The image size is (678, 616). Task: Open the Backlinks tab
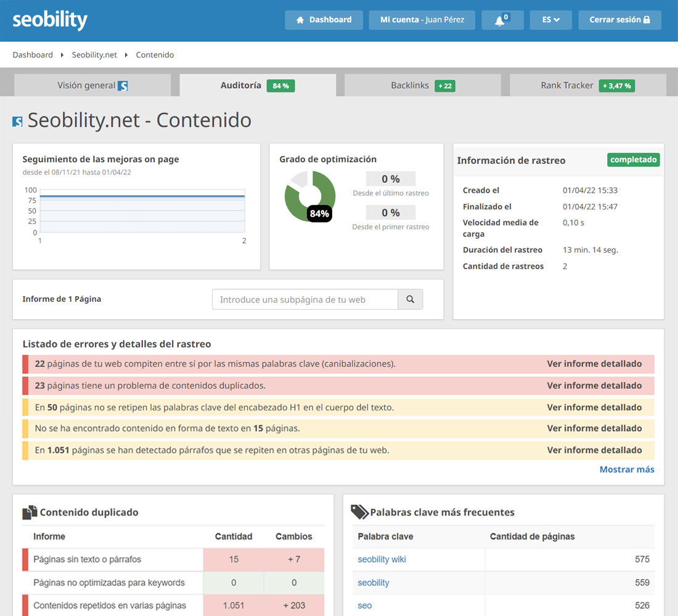coord(423,85)
